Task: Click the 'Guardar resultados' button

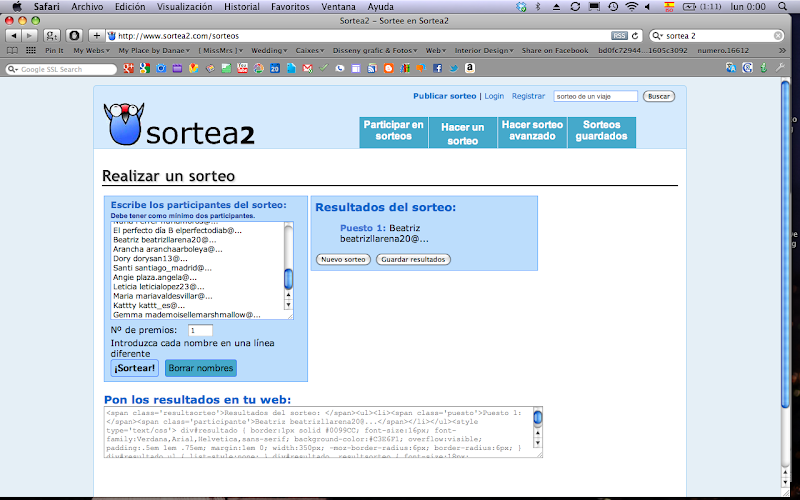Action: click(x=413, y=259)
